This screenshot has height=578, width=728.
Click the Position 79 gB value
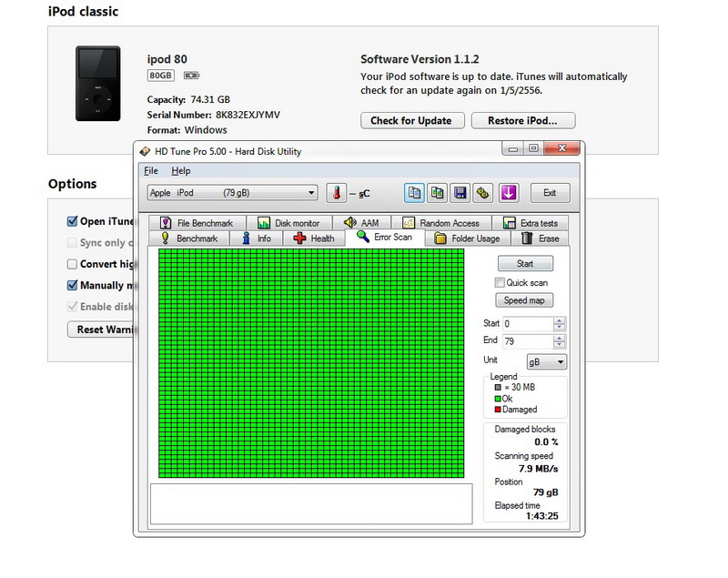pos(546,492)
